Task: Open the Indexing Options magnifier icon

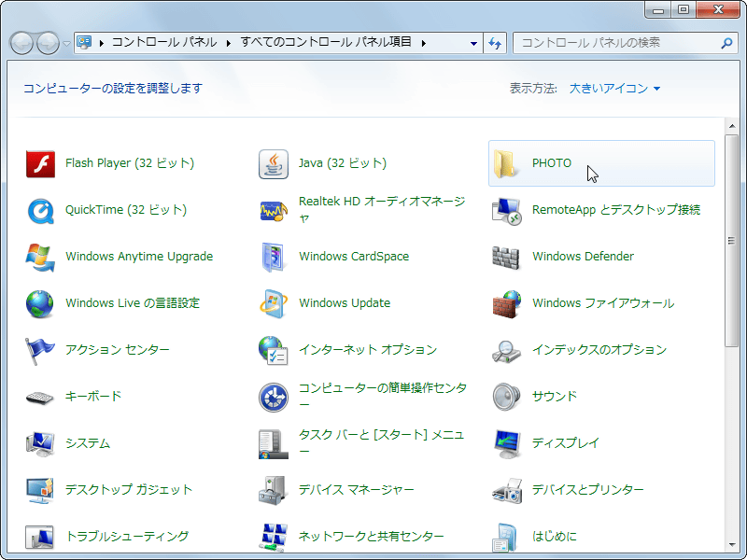Action: click(506, 352)
